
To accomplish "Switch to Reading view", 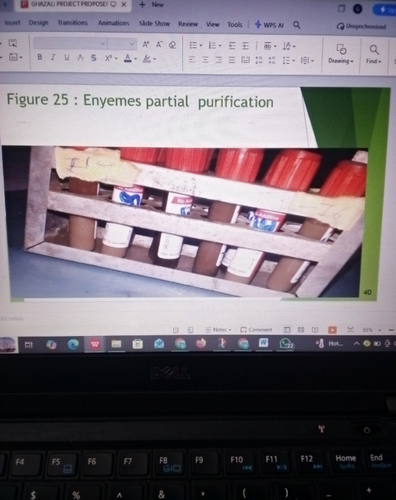I will (x=315, y=330).
